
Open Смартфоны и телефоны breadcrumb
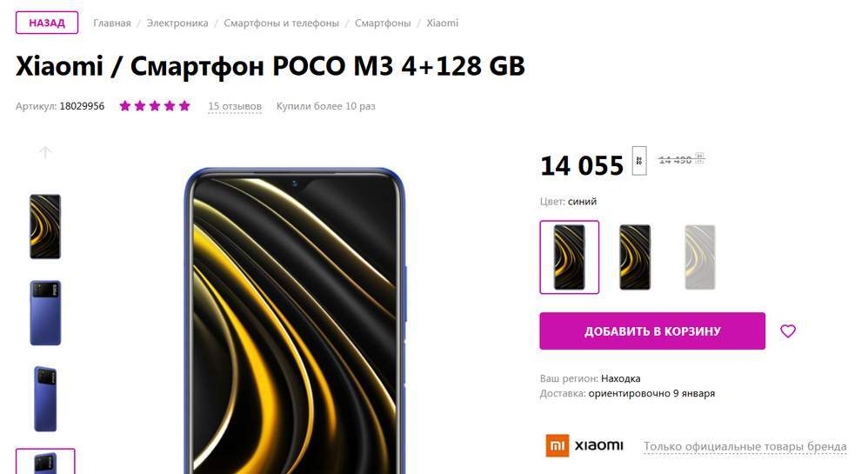tap(281, 23)
